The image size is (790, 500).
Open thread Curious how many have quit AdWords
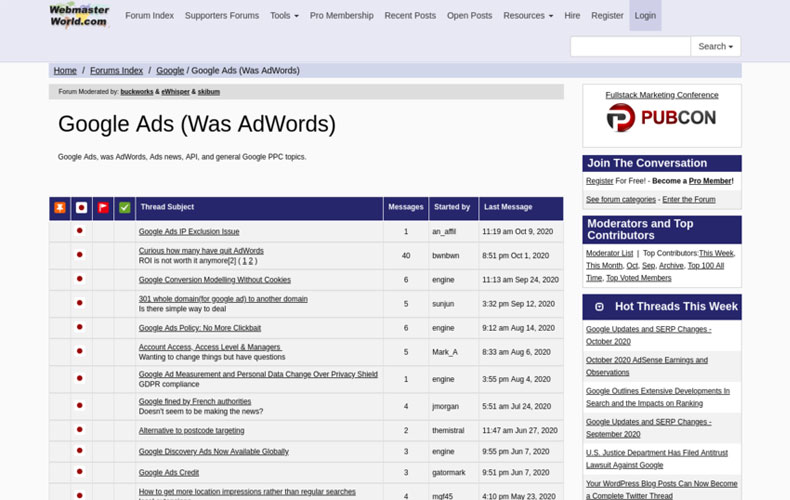(x=201, y=251)
